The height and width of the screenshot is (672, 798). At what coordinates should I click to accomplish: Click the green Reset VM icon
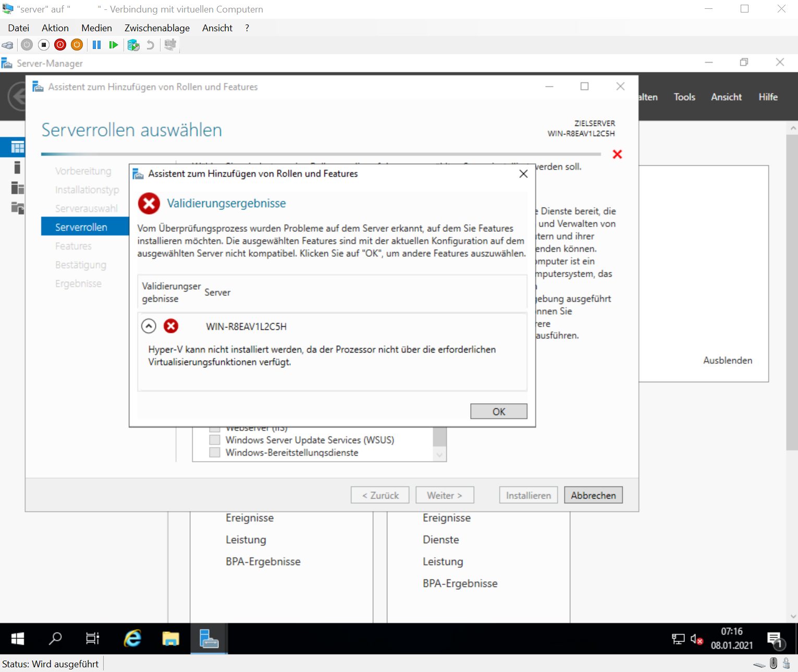(x=113, y=45)
